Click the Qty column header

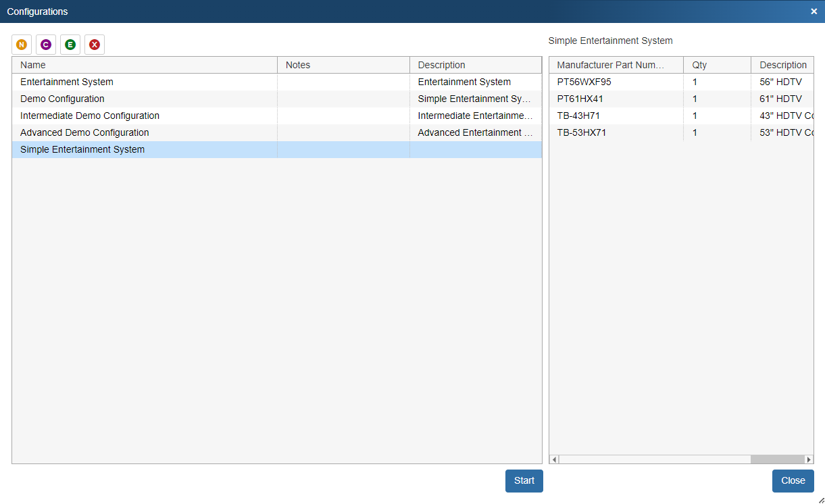(x=716, y=65)
